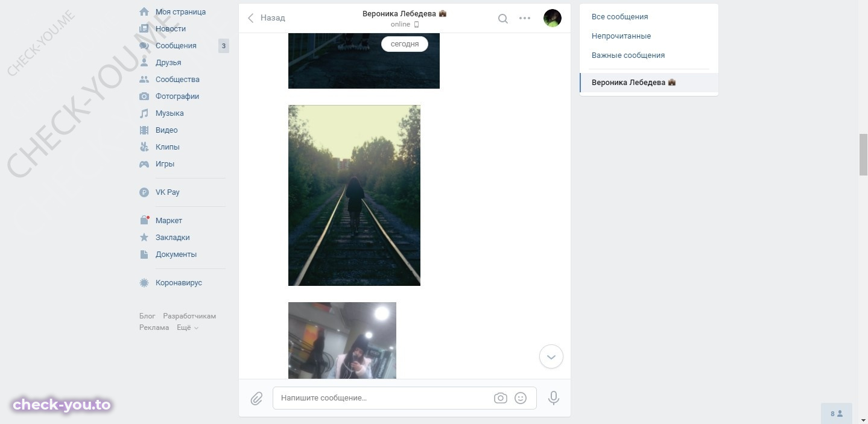Click the Новости newspaper icon
This screenshot has height=424, width=868.
(x=144, y=28)
